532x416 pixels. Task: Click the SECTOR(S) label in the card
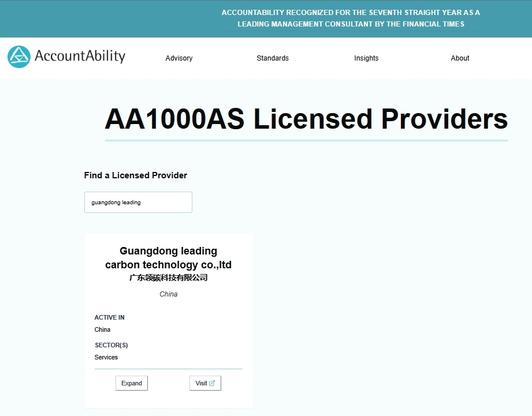point(111,345)
